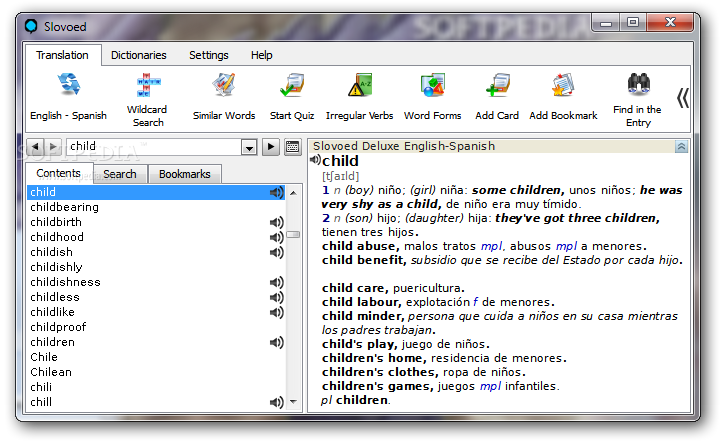The width and height of the screenshot is (721, 442).
Task: Switch language direction with the English - Spanish icon
Action: (69, 96)
